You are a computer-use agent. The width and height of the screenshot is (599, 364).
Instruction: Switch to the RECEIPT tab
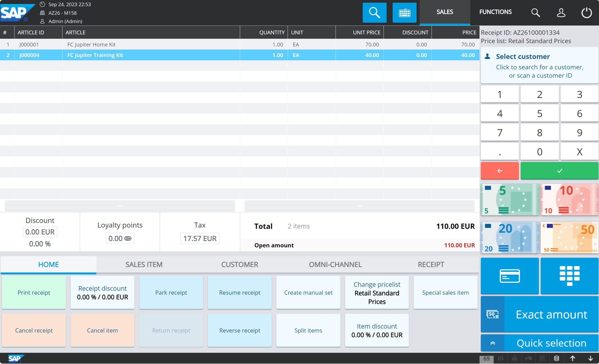click(431, 265)
